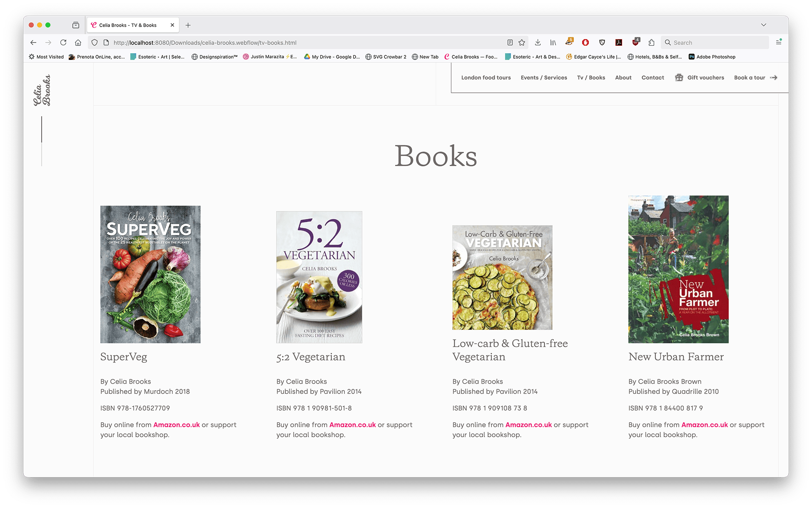Open London food tours nav item
Screen dimensions: 812x508
(x=486, y=77)
